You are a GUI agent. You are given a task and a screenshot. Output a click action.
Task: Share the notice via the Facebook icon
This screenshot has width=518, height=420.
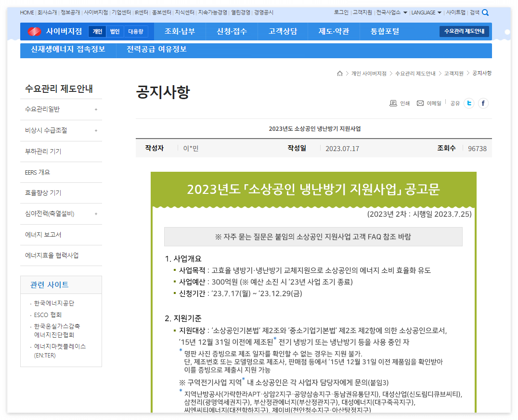tap(483, 103)
